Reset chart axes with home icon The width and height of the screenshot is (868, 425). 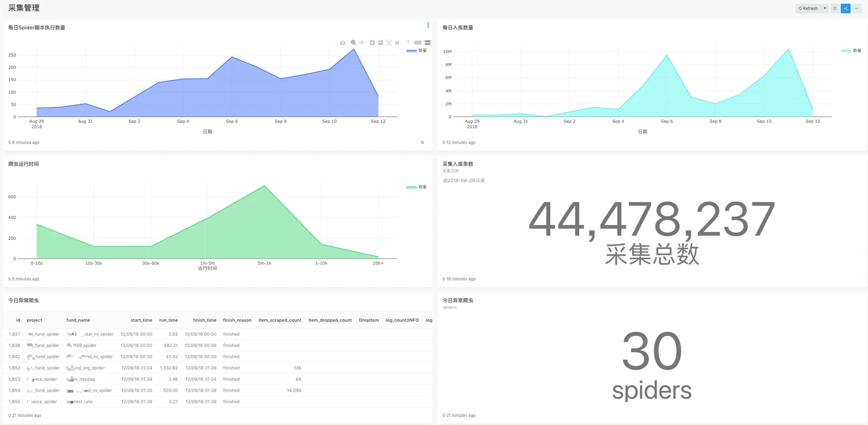pyautogui.click(x=397, y=43)
